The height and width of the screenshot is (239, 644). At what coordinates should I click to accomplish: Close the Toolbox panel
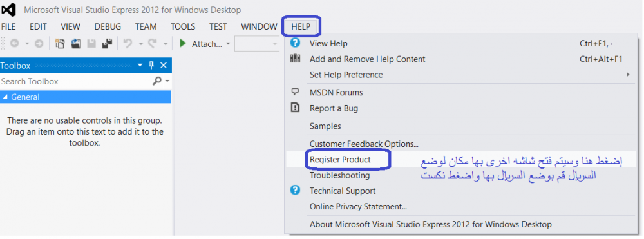pyautogui.click(x=164, y=65)
